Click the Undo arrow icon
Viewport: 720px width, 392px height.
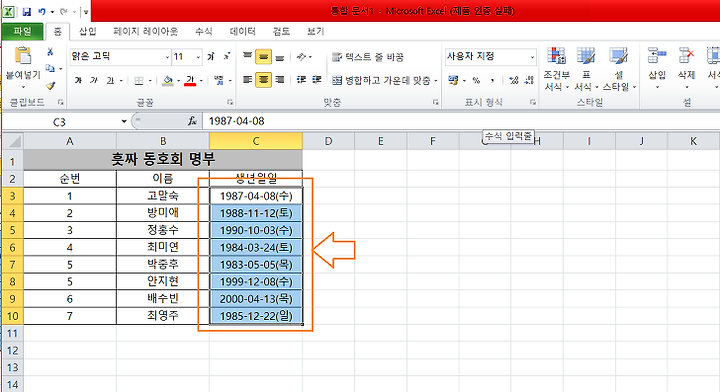[42, 11]
